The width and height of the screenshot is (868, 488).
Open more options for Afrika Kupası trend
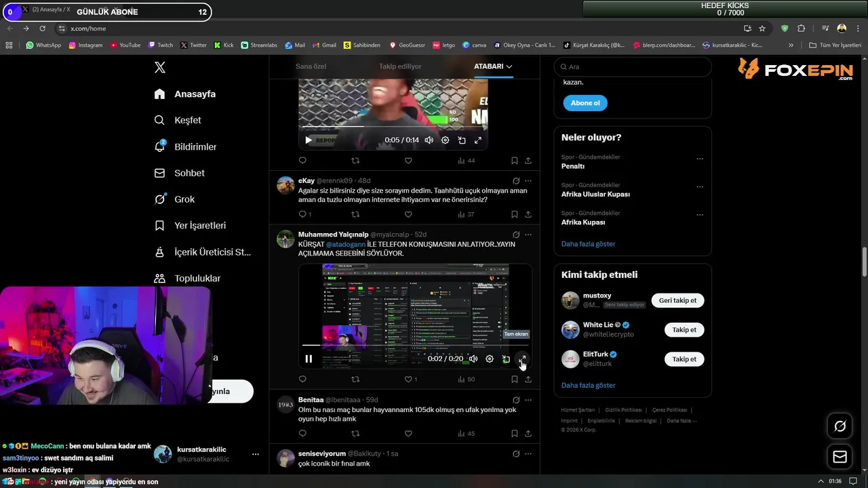click(x=700, y=215)
